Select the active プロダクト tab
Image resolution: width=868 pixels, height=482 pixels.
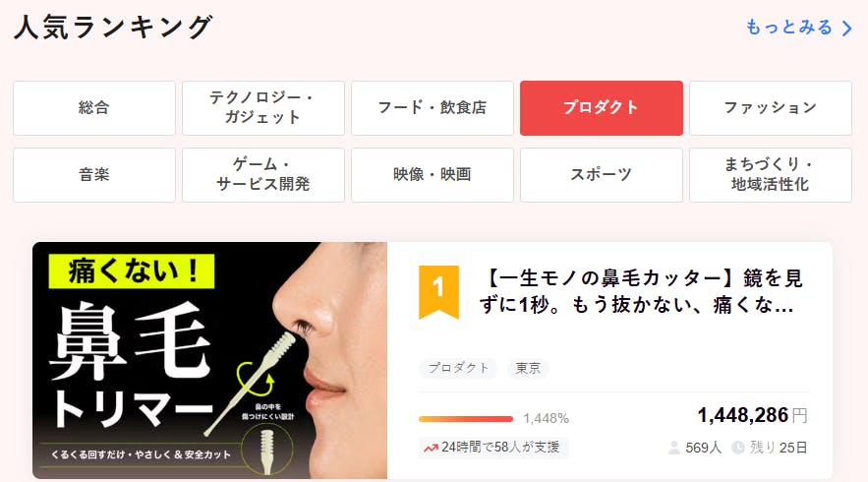point(602,108)
